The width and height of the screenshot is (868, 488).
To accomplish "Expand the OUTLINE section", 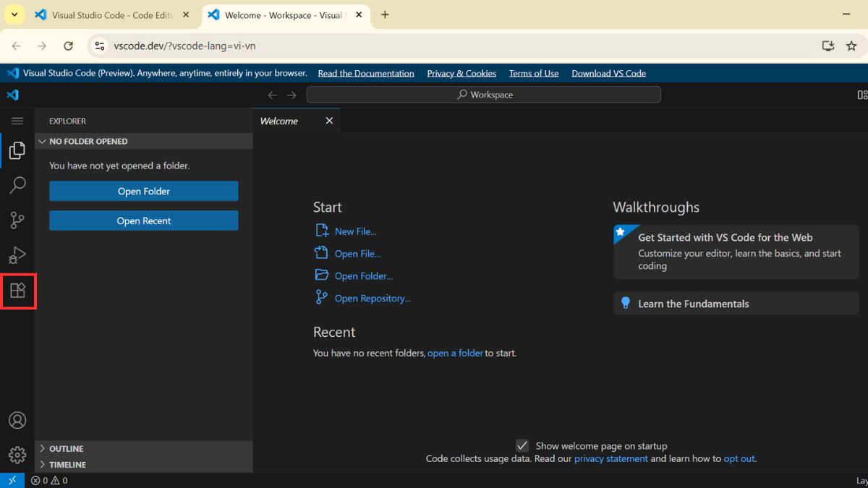I will coord(65,448).
